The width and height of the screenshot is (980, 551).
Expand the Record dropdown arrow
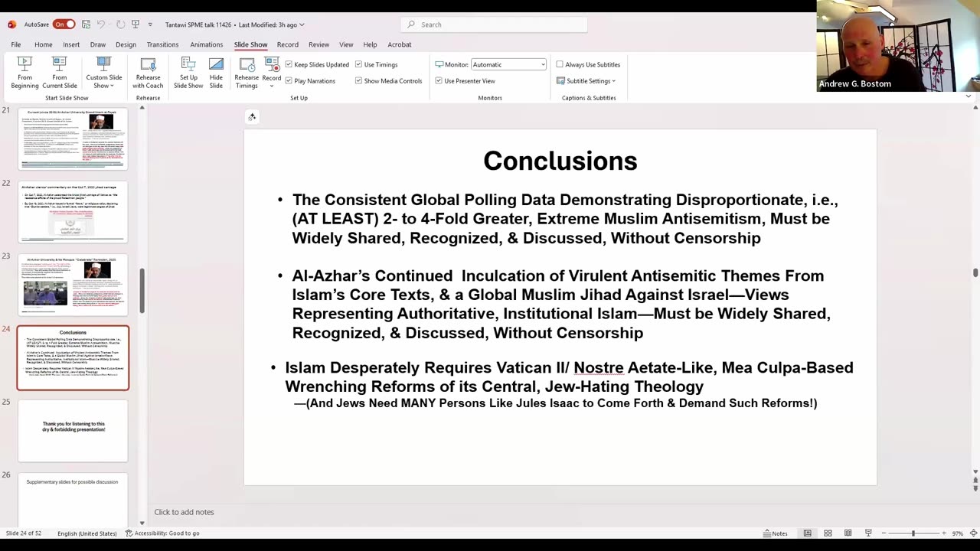coord(271,86)
